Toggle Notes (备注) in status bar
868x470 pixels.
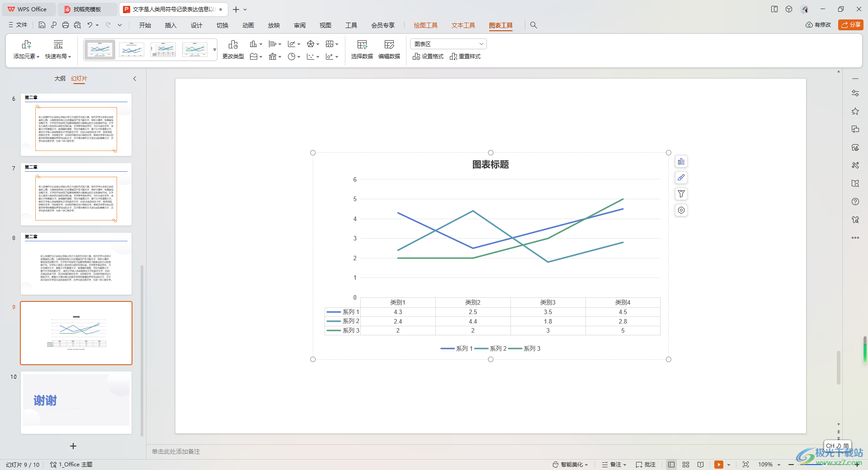[x=614, y=465]
